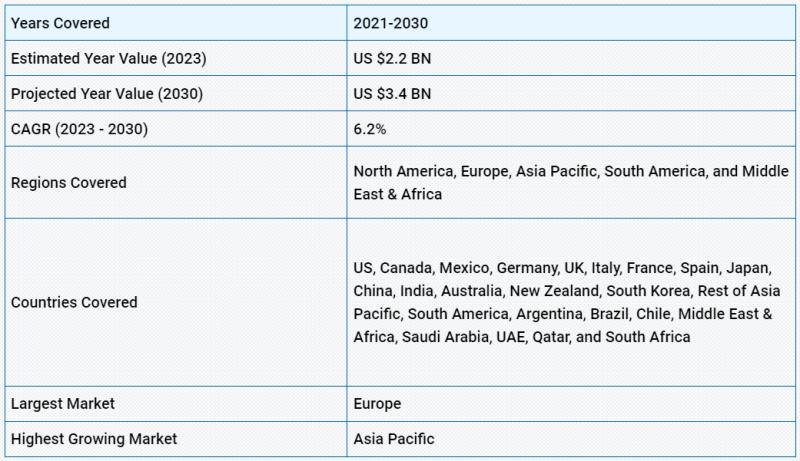Click the Countries Covered label
Viewport: 800px width, 461px height.
pos(74,302)
